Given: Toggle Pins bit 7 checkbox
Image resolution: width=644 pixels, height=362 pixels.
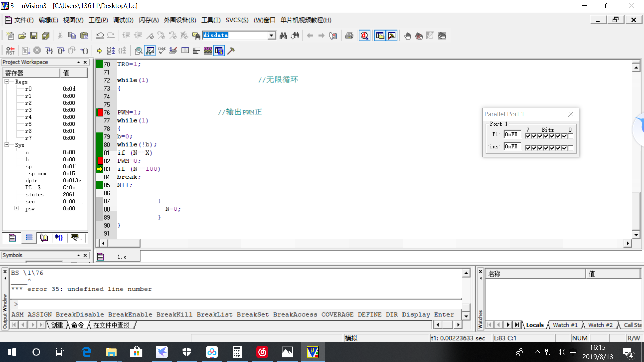Looking at the screenshot, I should (528, 148).
